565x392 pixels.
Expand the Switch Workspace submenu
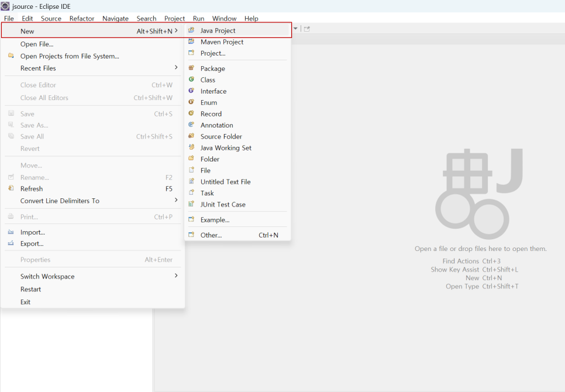(x=176, y=276)
